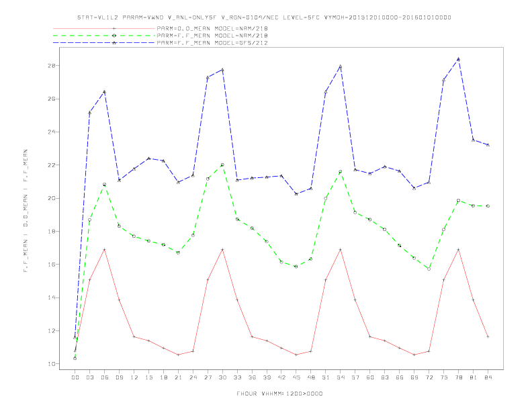Click green NAM circle marker at hour 72
532x411 pixels.
coord(429,269)
